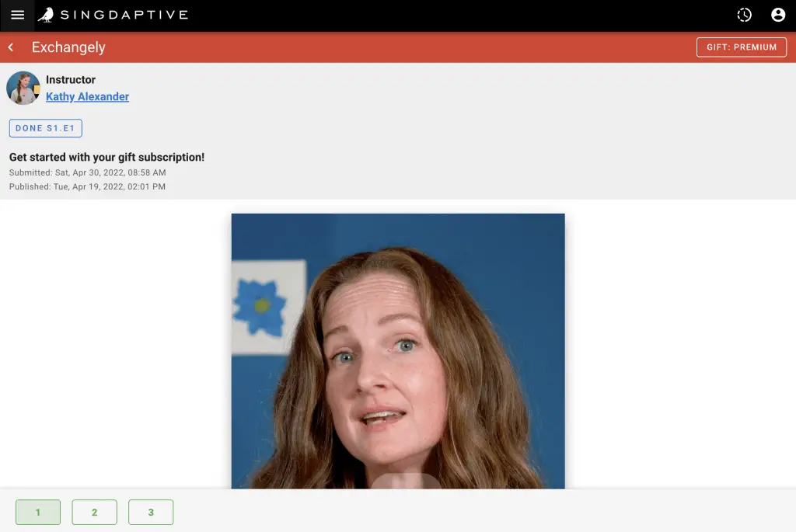This screenshot has height=532, width=796.
Task: Play the instructor video
Action: [x=398, y=351]
